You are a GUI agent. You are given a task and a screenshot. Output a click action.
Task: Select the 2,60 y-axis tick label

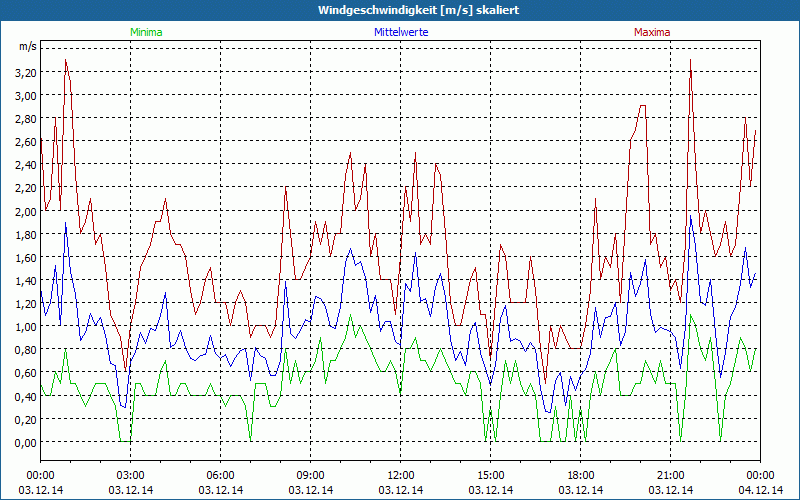25,142
